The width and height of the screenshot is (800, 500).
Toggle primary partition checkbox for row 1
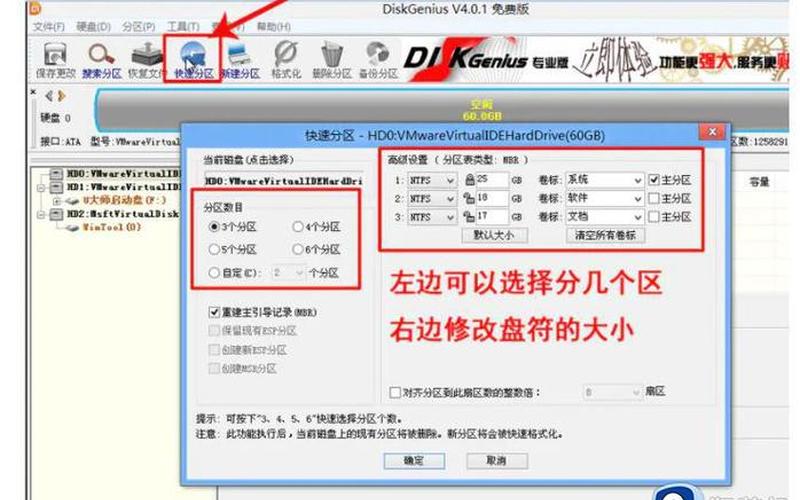pyautogui.click(x=654, y=180)
